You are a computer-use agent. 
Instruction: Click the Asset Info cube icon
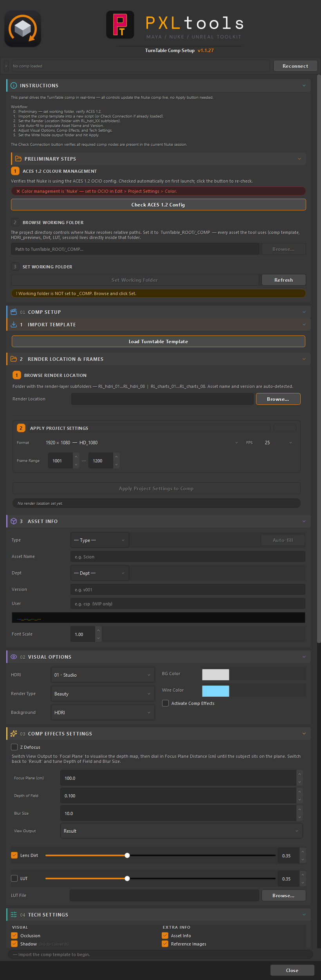[14, 521]
